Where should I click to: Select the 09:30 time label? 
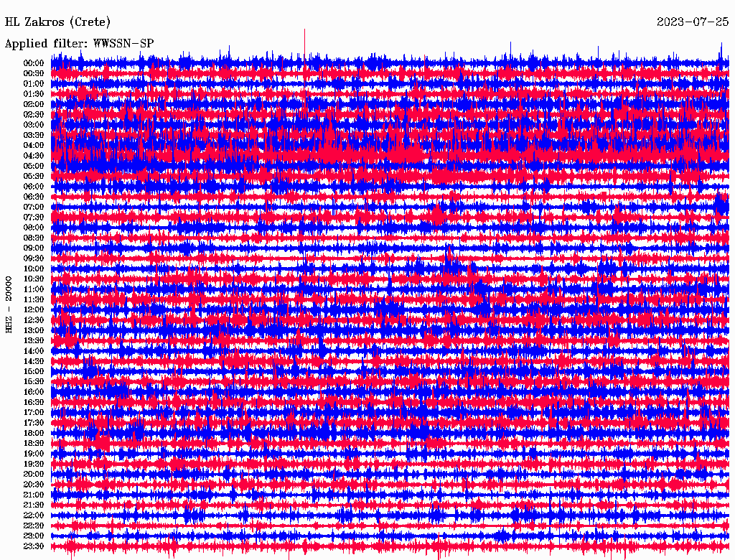[34, 258]
